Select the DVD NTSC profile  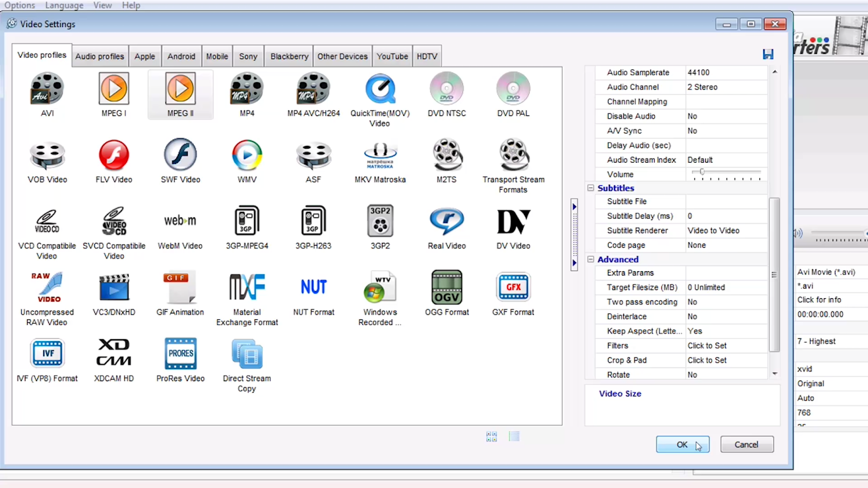pyautogui.click(x=446, y=95)
